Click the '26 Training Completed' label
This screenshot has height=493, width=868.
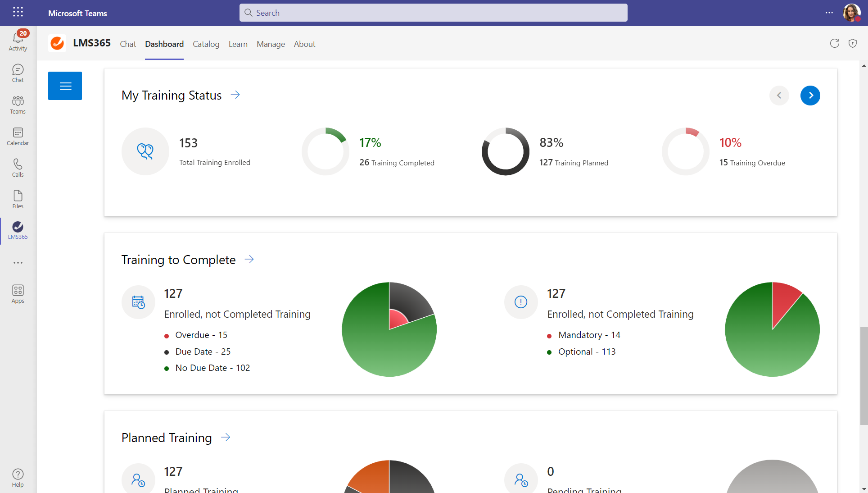[397, 163]
